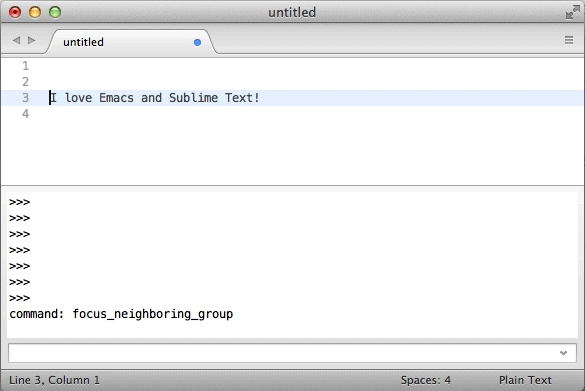Screen dimensions: 585x391
Task: Click inside the console input field
Action: [284, 353]
